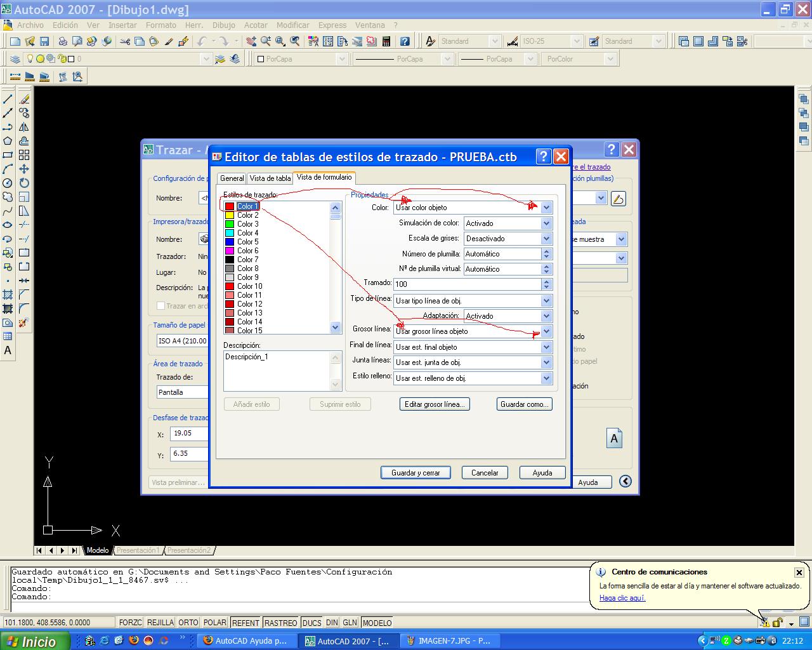Open the Archivo menu
Viewport: 812px width, 650px height.
[x=30, y=25]
